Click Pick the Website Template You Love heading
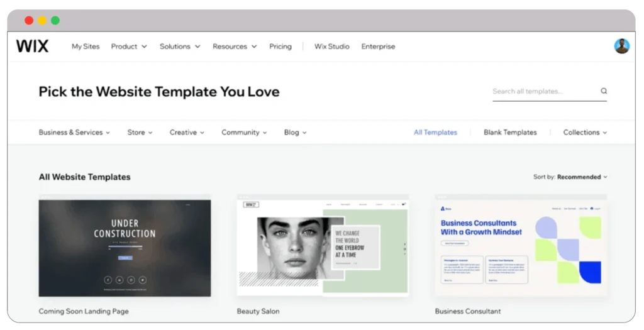Screen dimensions: 644x330 click(159, 92)
